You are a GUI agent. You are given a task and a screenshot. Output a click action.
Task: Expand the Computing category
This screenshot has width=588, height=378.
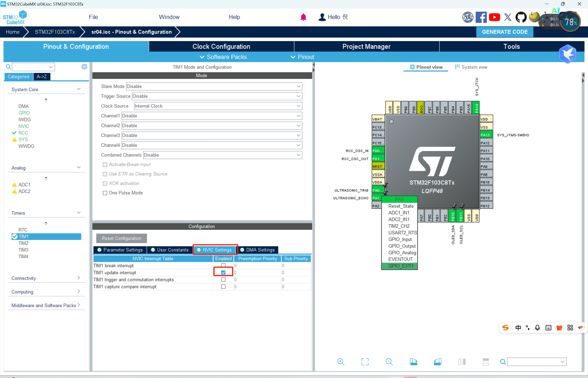[x=46, y=292]
